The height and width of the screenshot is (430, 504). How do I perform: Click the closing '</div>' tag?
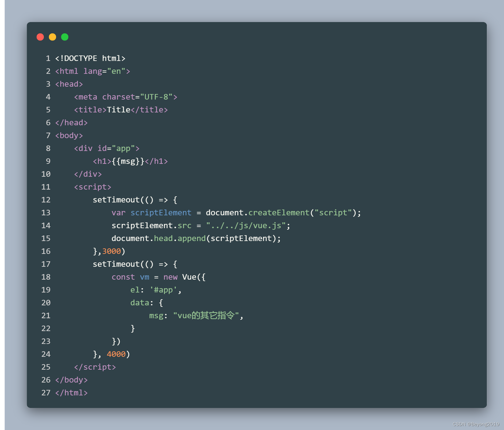coord(88,174)
